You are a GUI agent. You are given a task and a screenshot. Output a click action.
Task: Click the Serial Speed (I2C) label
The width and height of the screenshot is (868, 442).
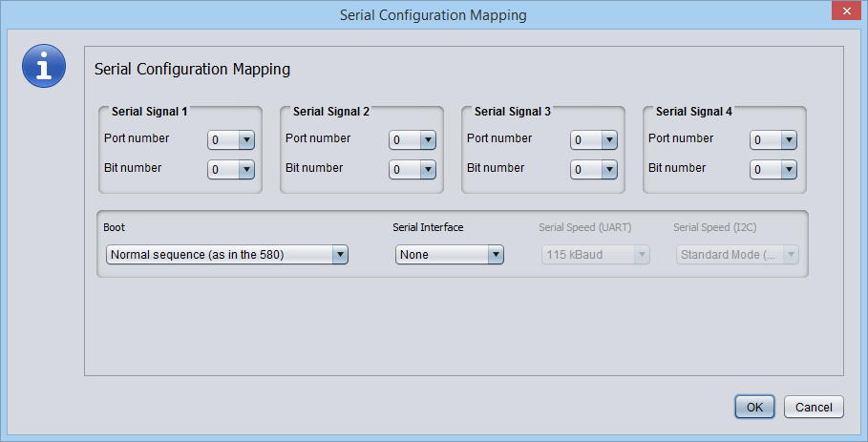pos(714,227)
